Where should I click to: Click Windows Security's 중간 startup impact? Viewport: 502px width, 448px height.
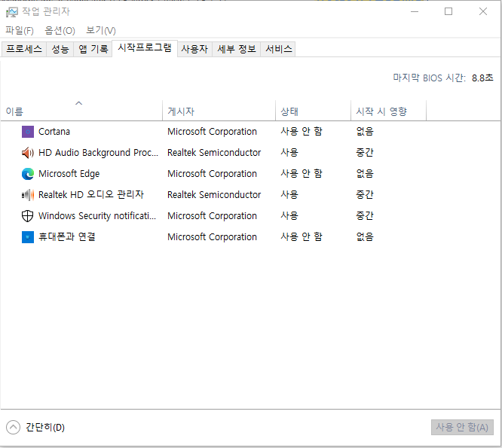click(x=365, y=216)
